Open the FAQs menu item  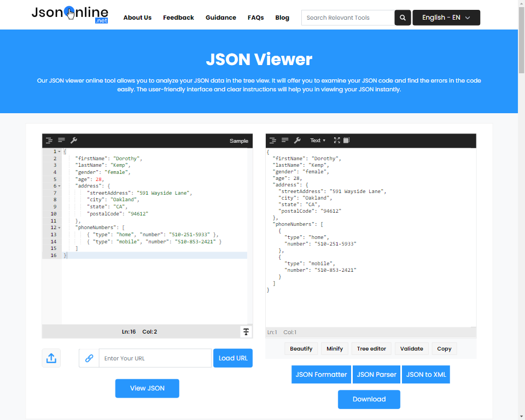[255, 17]
